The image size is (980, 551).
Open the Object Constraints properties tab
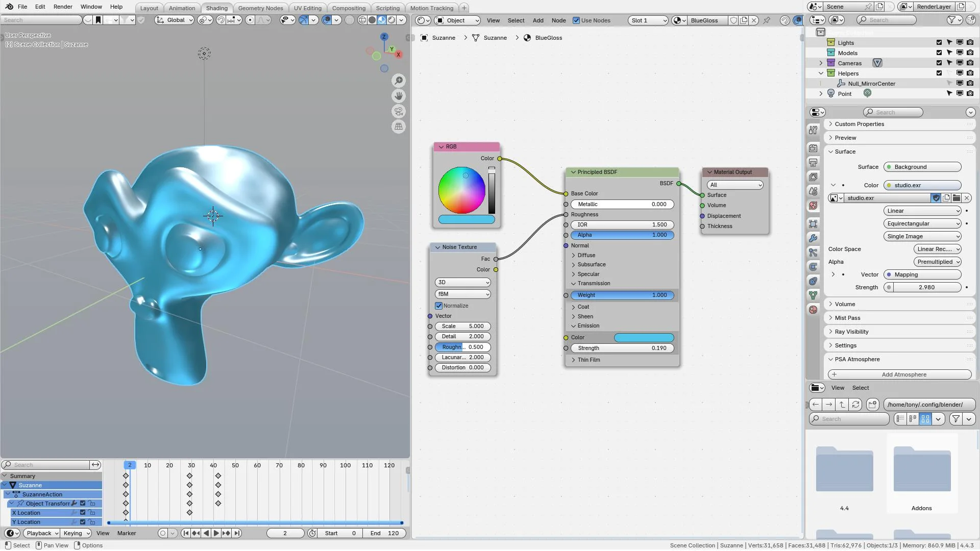[813, 281]
